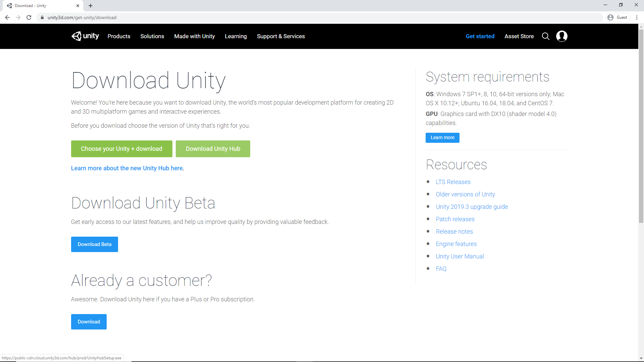
Task: Click the Guest profile button
Action: point(618,17)
